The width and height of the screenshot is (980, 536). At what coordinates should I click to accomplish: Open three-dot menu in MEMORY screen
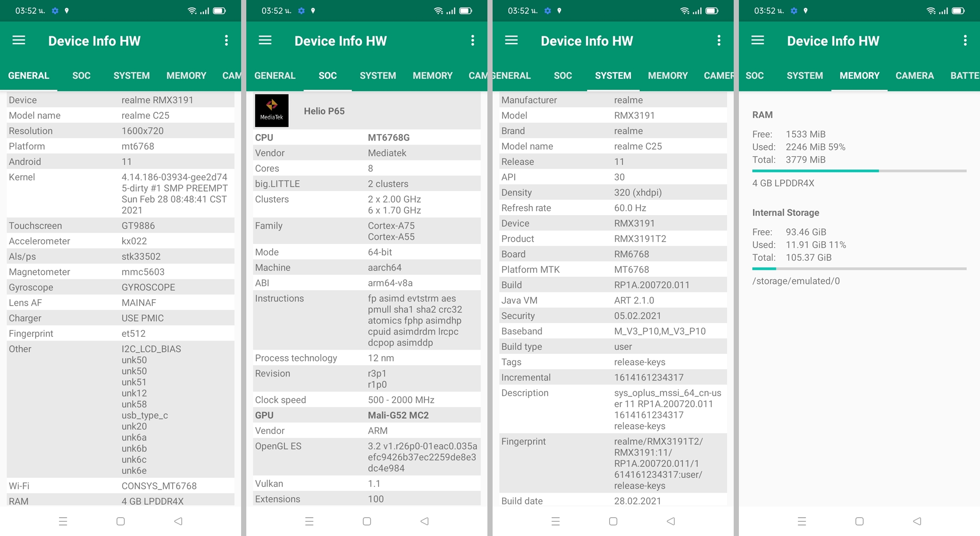coord(965,41)
